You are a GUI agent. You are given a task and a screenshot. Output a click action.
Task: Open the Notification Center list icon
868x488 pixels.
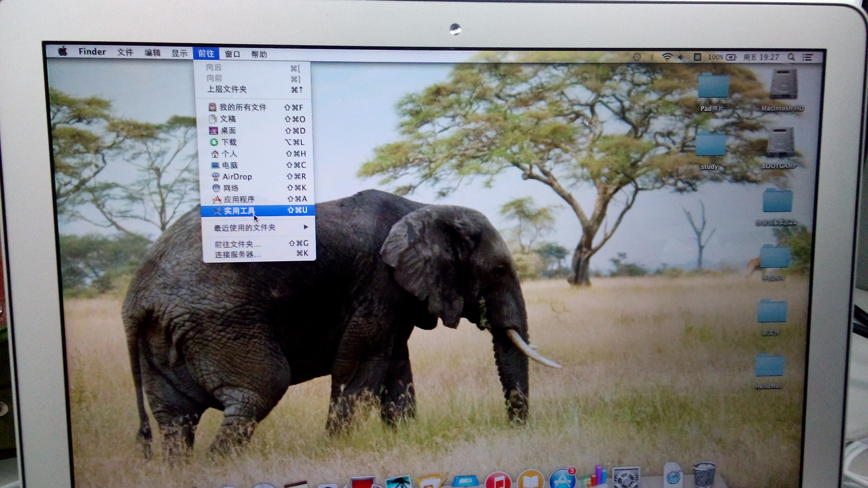tap(807, 58)
